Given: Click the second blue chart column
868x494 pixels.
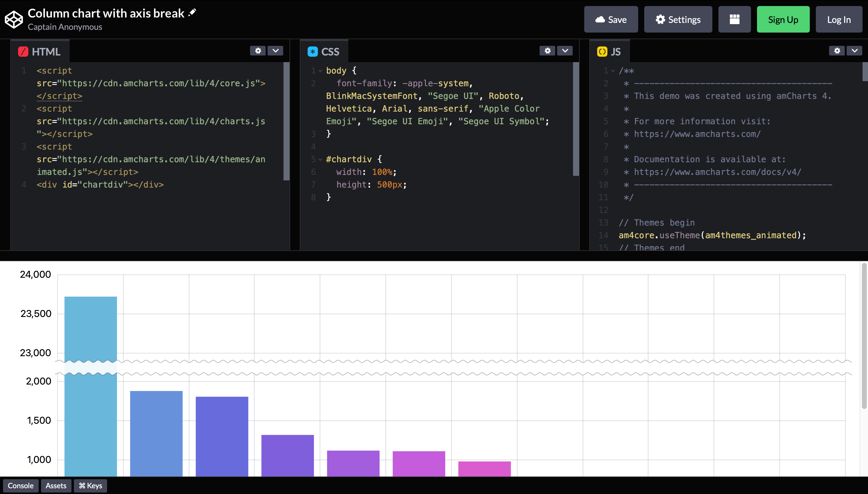Looking at the screenshot, I should tap(156, 434).
